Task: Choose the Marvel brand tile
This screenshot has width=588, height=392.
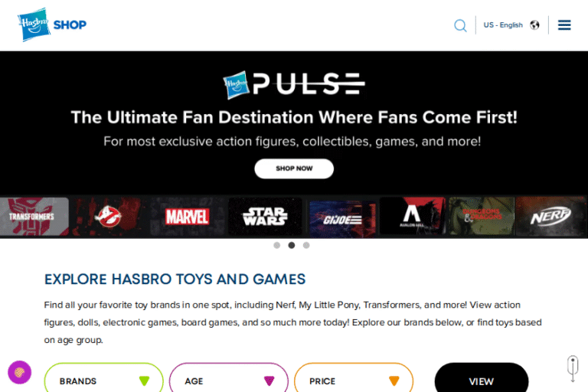Action: 187,217
